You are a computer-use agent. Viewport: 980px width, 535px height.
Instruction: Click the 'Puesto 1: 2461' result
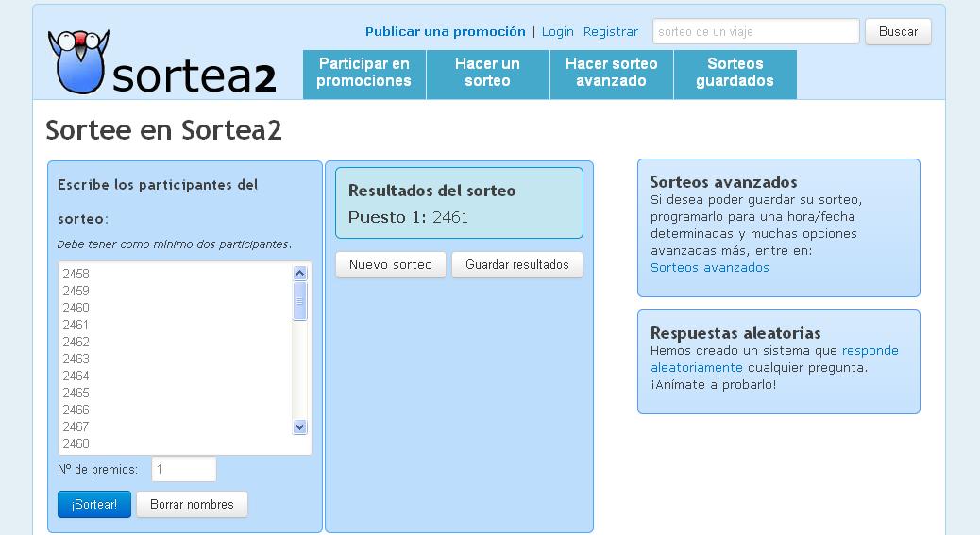tap(408, 217)
